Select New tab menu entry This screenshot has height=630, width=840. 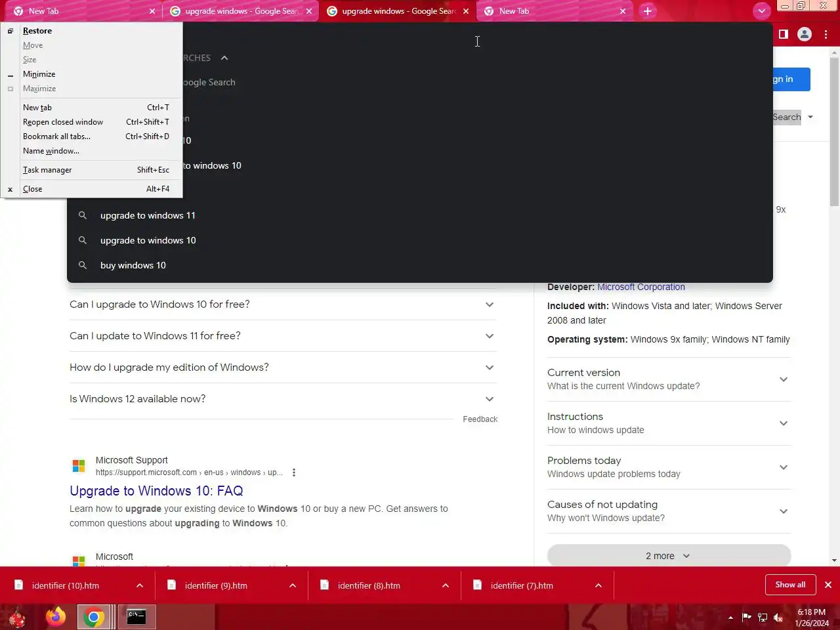click(93, 108)
